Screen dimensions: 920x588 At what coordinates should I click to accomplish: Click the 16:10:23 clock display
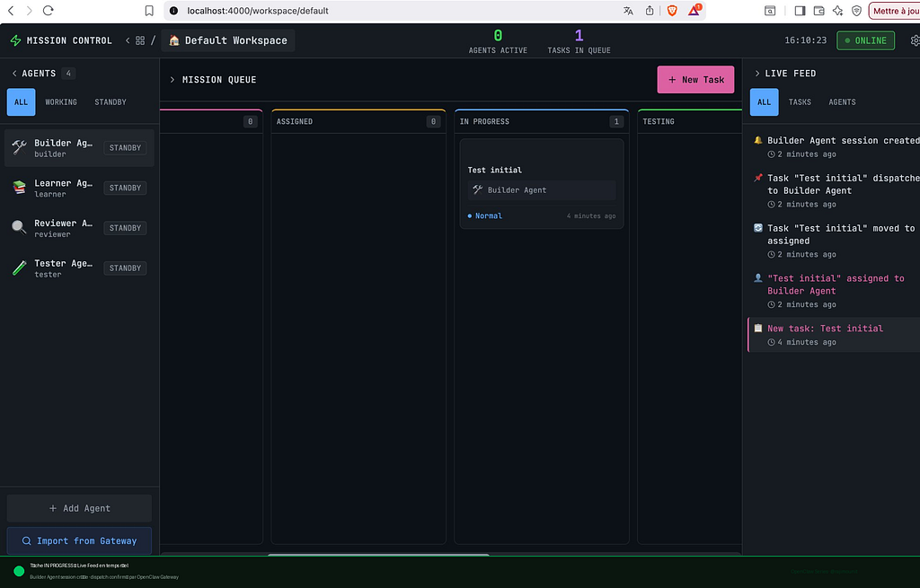point(805,40)
